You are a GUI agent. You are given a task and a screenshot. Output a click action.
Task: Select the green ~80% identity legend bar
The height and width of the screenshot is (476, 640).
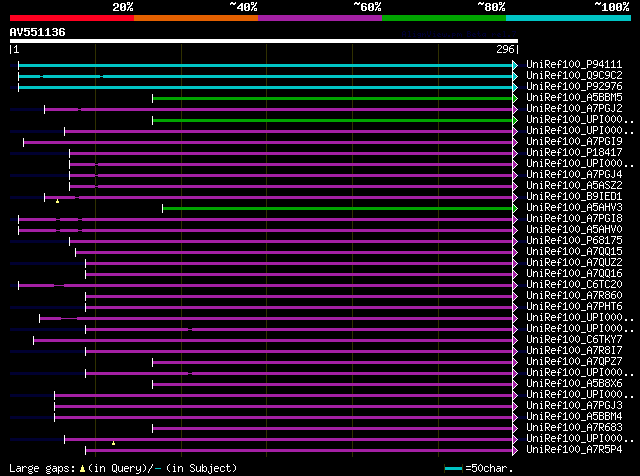443,18
